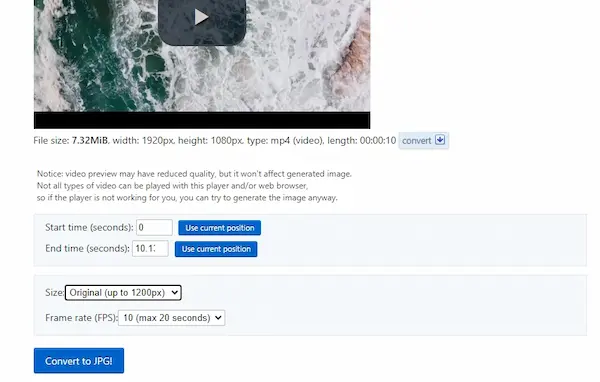Click the chevron arrow of Size selector
600x382 pixels.
tap(174, 293)
